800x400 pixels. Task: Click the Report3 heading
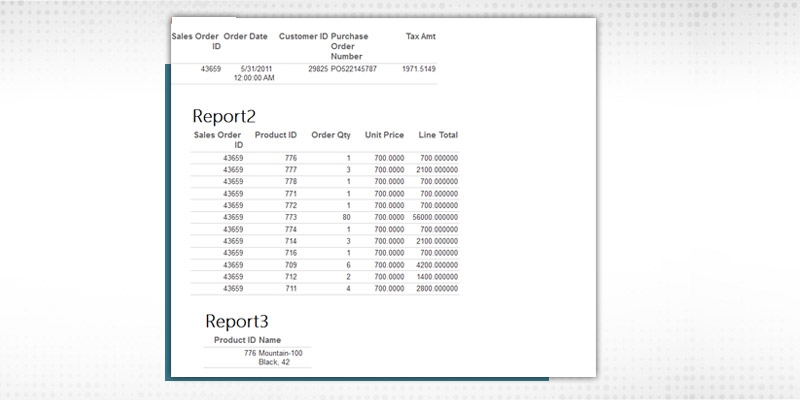coord(237,321)
